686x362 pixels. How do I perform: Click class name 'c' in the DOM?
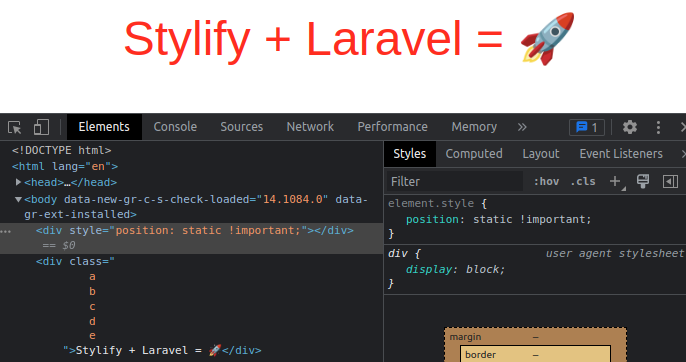(x=92, y=306)
